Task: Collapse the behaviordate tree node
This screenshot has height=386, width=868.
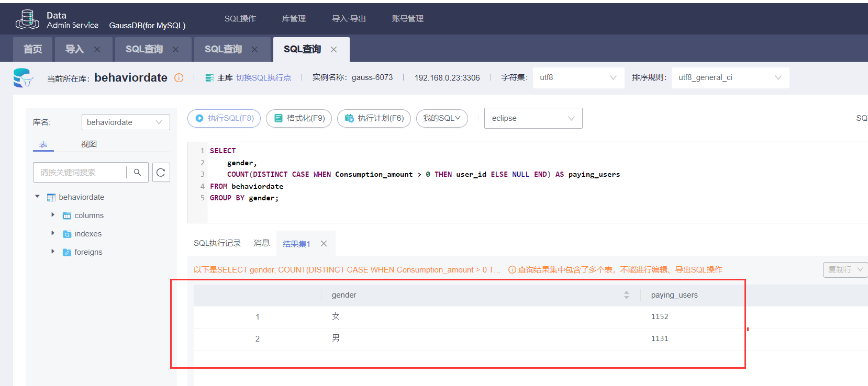Action: tap(37, 197)
